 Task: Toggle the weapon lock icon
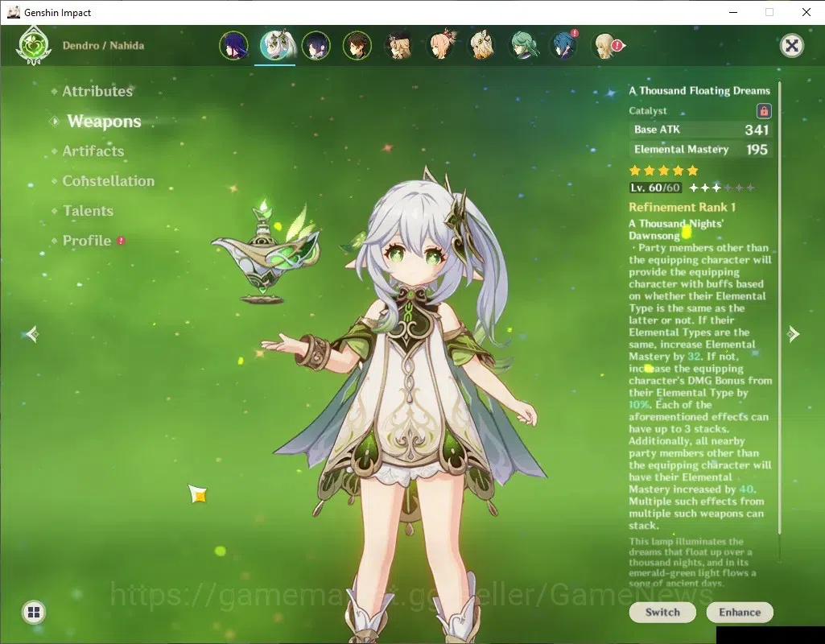pos(764,111)
